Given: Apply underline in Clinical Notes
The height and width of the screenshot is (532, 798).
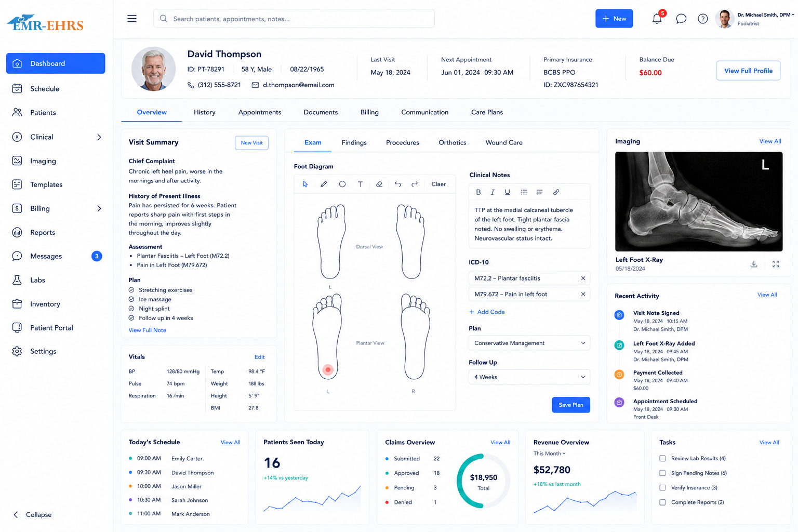Looking at the screenshot, I should click(508, 192).
